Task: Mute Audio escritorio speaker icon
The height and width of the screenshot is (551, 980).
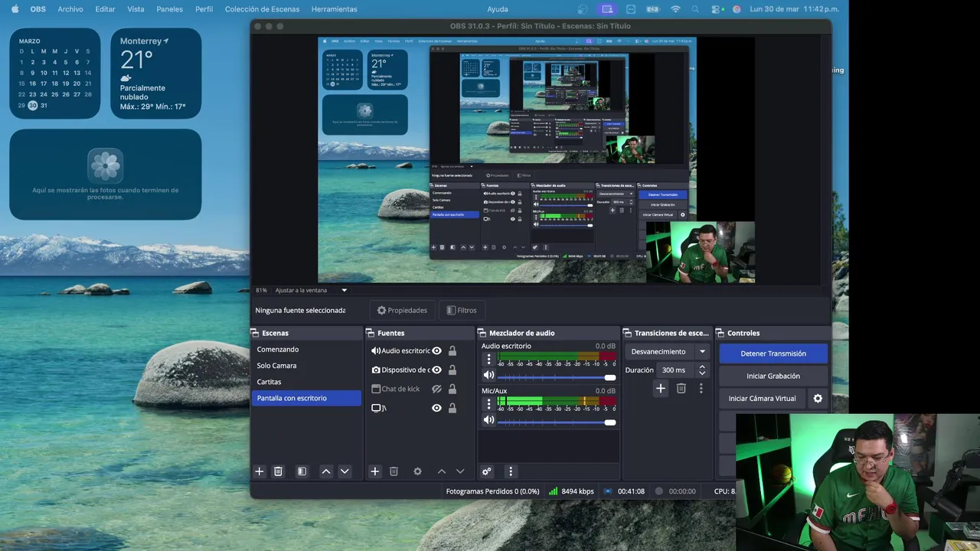Action: [x=488, y=375]
